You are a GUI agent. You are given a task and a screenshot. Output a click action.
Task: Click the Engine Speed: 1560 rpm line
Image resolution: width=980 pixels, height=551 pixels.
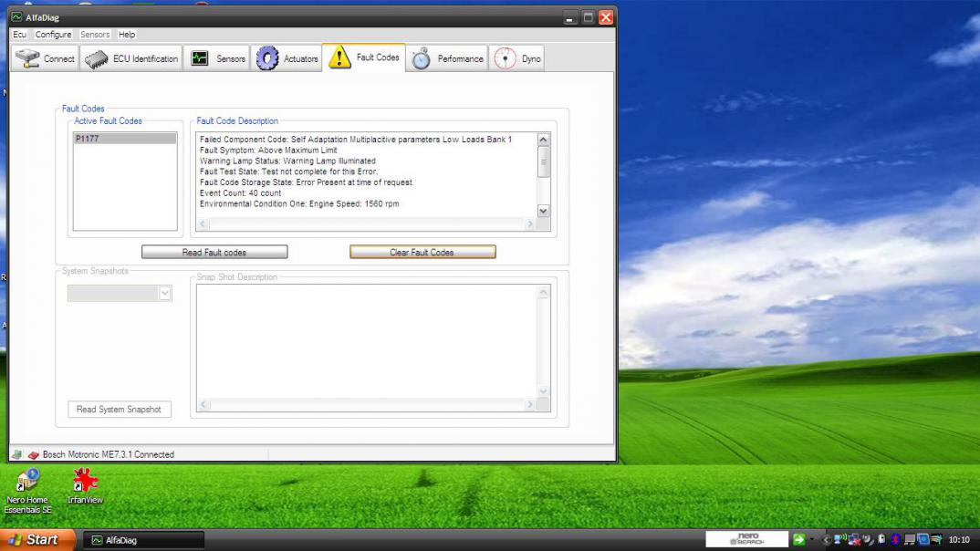(x=299, y=203)
